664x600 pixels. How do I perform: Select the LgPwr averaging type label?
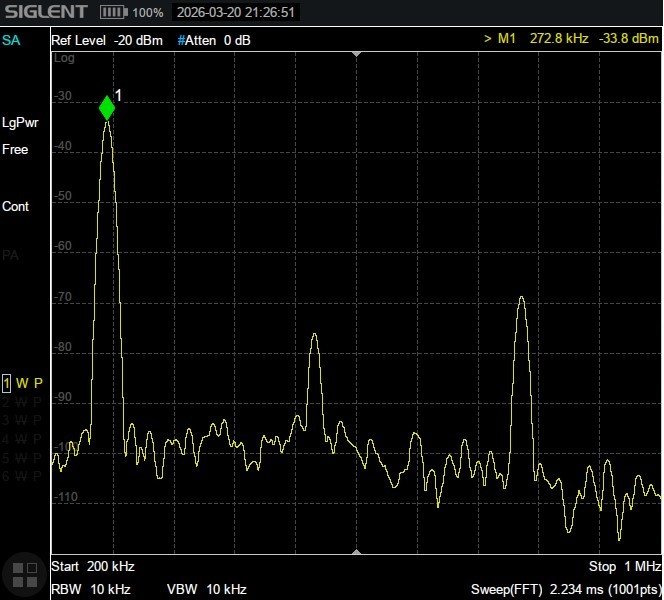coord(20,123)
